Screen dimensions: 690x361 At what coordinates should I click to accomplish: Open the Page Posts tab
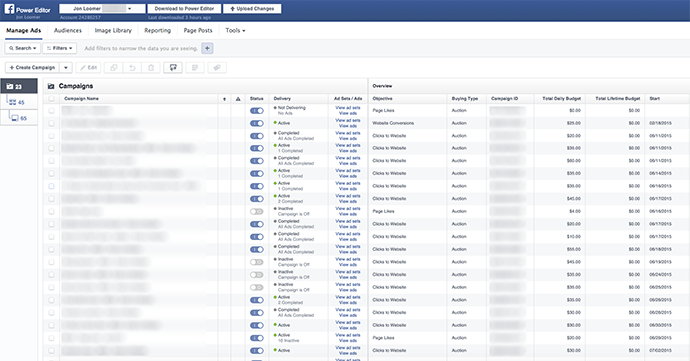198,30
